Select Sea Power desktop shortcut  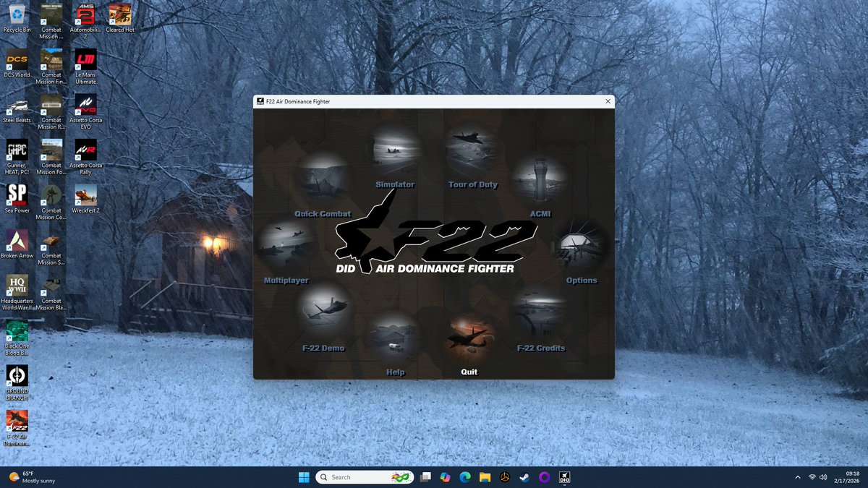click(17, 199)
